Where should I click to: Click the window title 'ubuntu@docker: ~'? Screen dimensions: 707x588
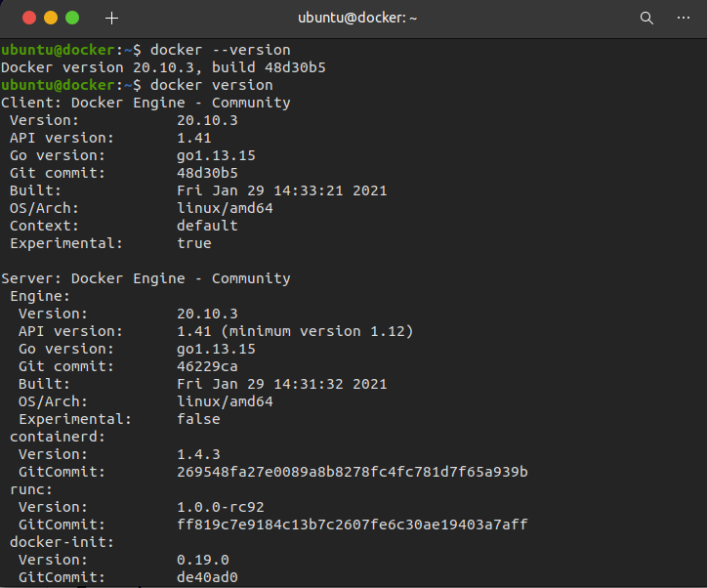(357, 18)
